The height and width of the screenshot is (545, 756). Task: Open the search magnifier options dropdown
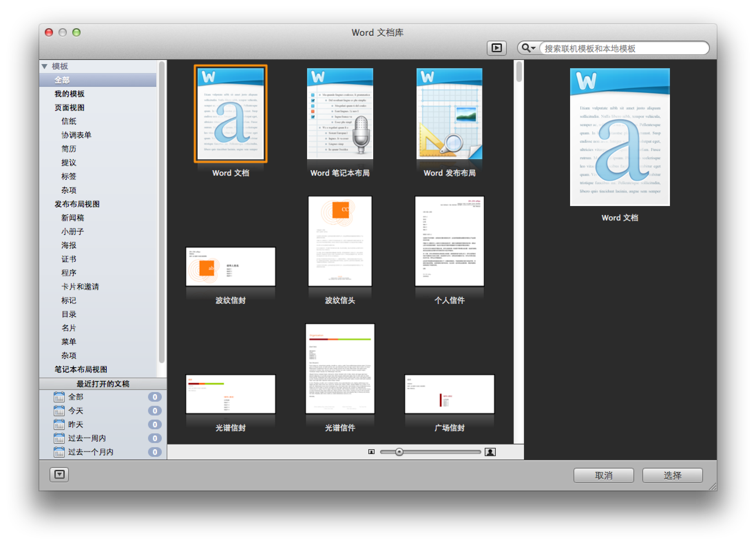click(x=528, y=48)
